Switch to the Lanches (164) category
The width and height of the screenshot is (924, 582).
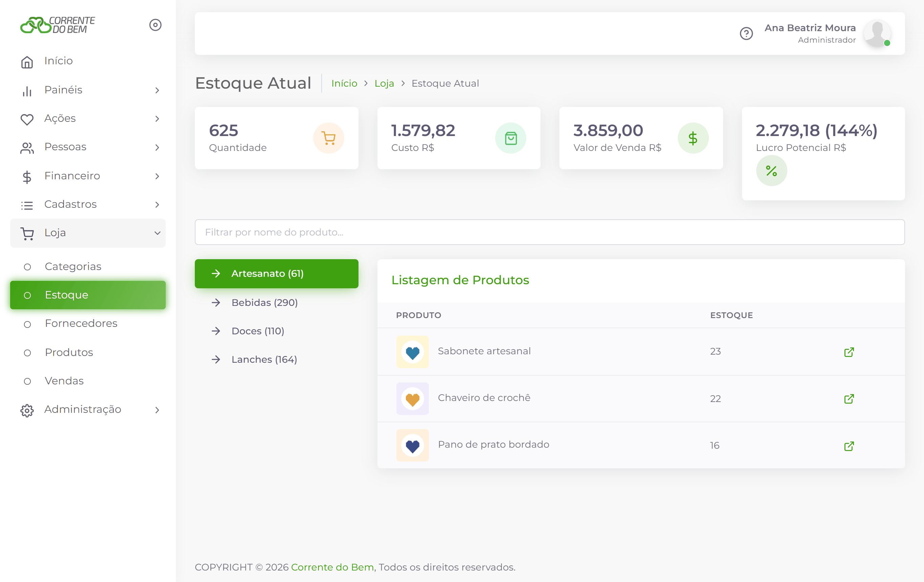(276, 359)
